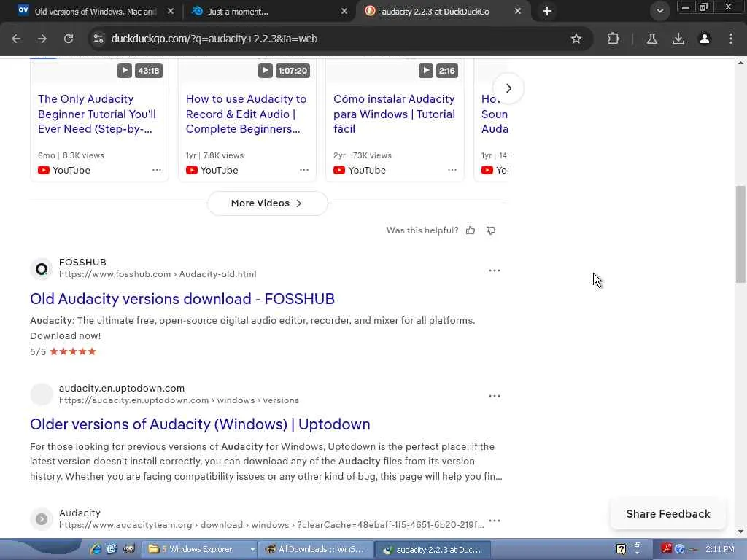
Task: Show browser downloads icon
Action: coord(678,39)
